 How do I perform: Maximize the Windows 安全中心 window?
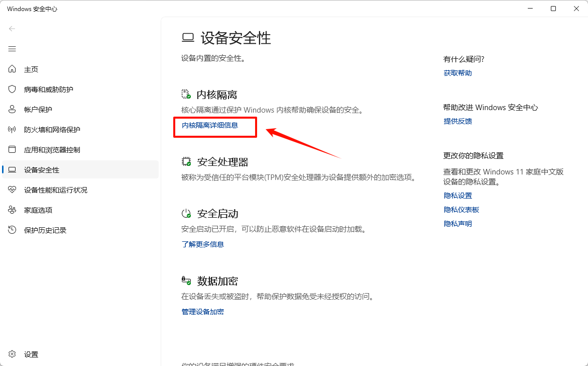click(553, 8)
